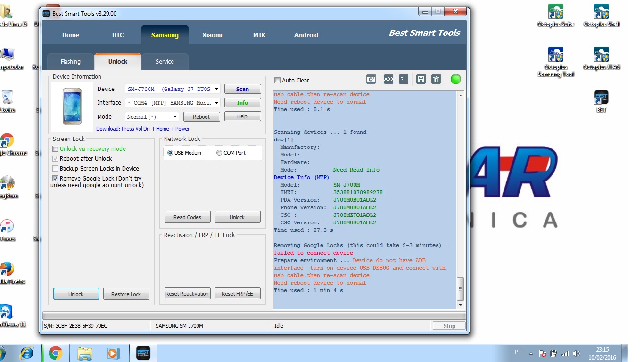Click the Help button
Screen dimensions: 644x362
pyautogui.click(x=242, y=116)
